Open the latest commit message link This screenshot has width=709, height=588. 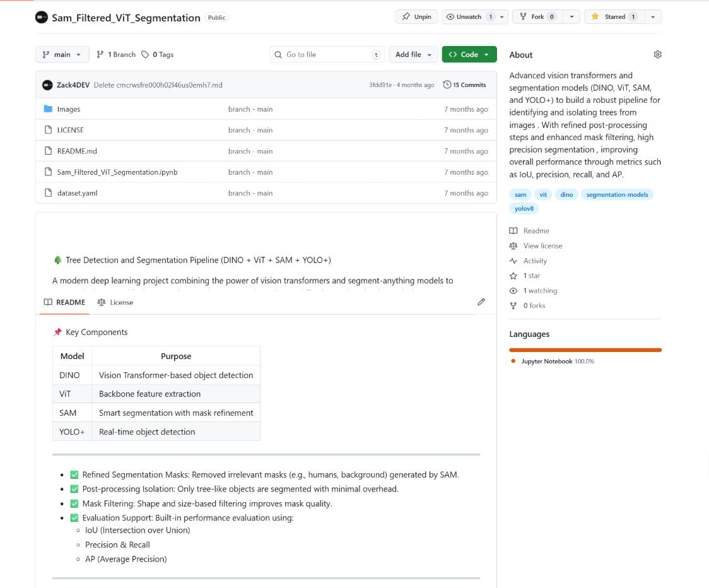[x=158, y=85]
